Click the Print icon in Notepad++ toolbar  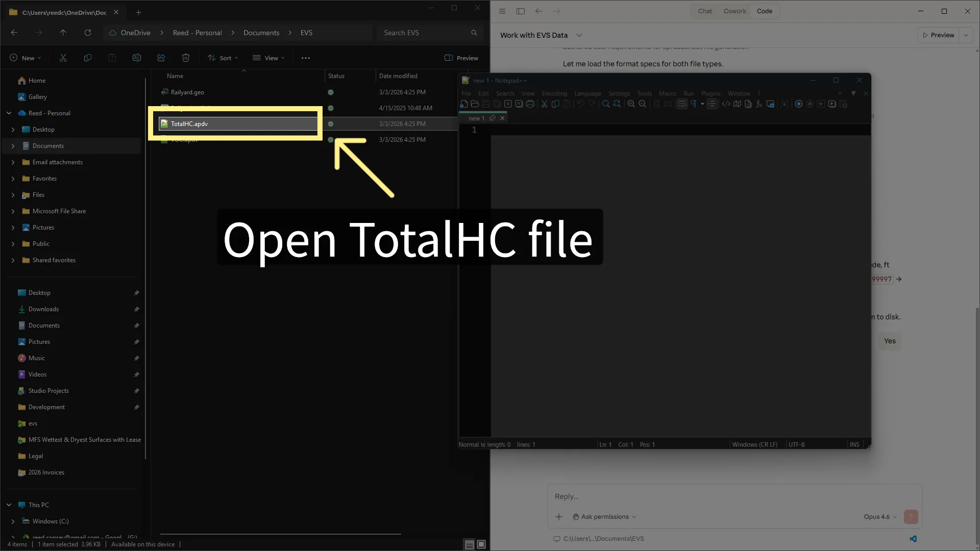coord(530,104)
